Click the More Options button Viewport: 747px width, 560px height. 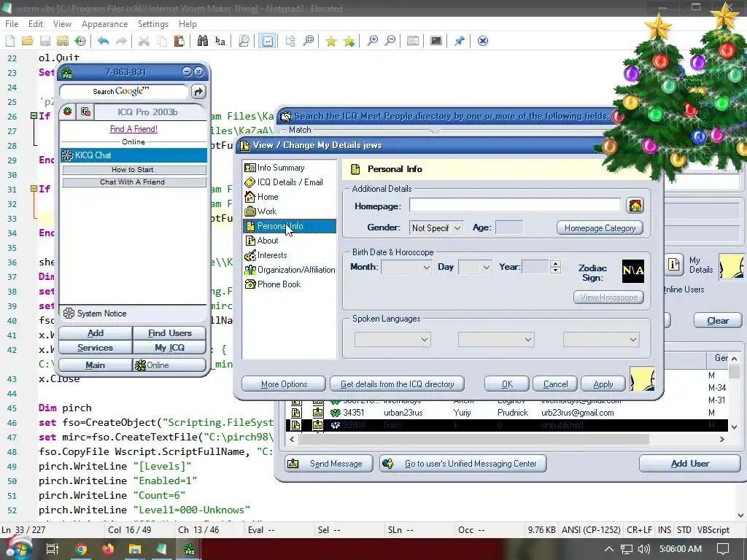coord(284,384)
